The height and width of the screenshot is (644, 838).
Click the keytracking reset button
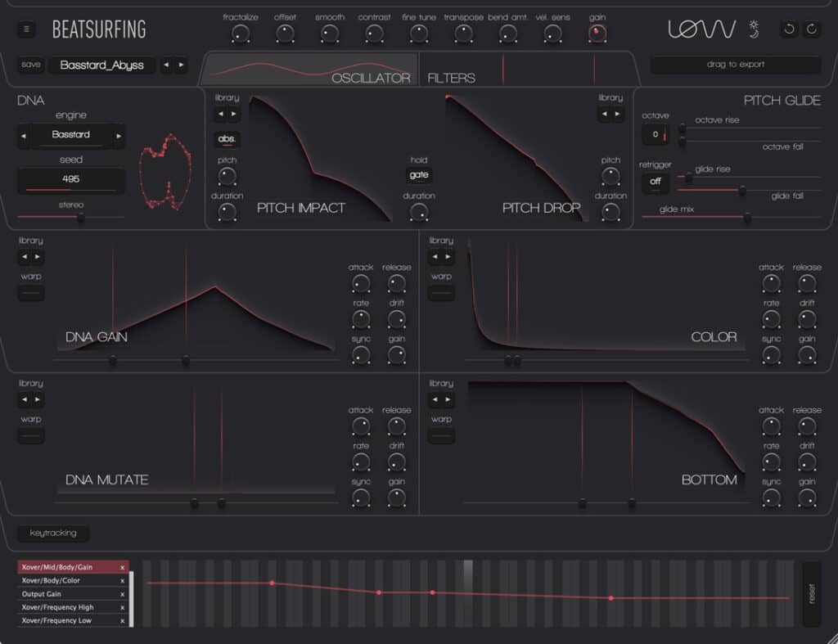tap(811, 594)
